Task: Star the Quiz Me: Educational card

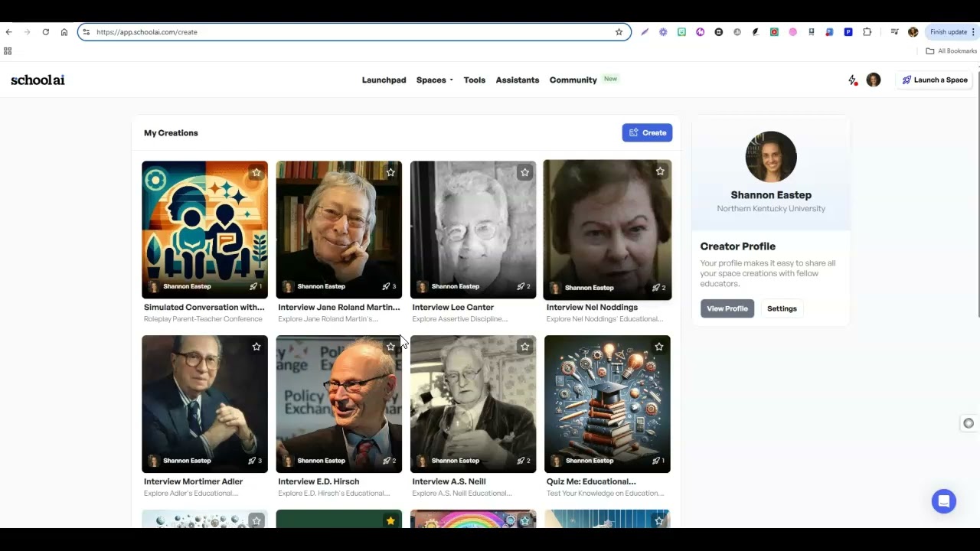Action: [659, 347]
